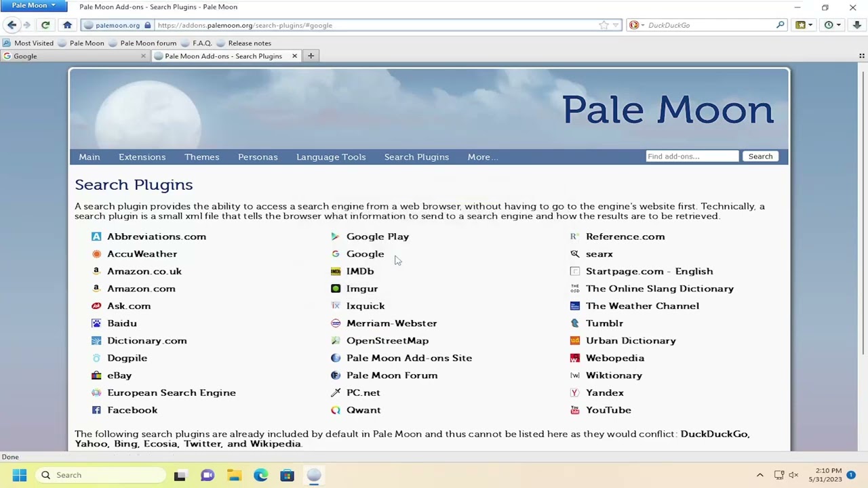Click the Facebook plugin icon
The width and height of the screenshot is (868, 488).
[x=96, y=410]
